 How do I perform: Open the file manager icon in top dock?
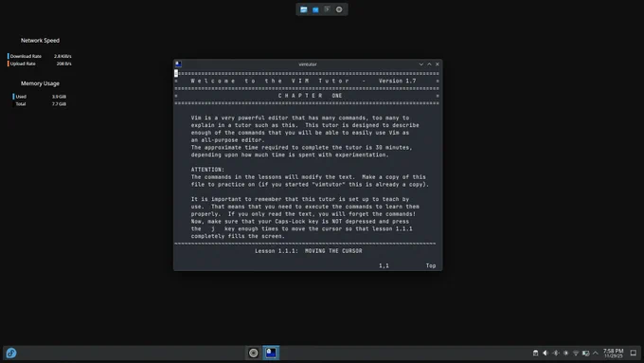[303, 9]
